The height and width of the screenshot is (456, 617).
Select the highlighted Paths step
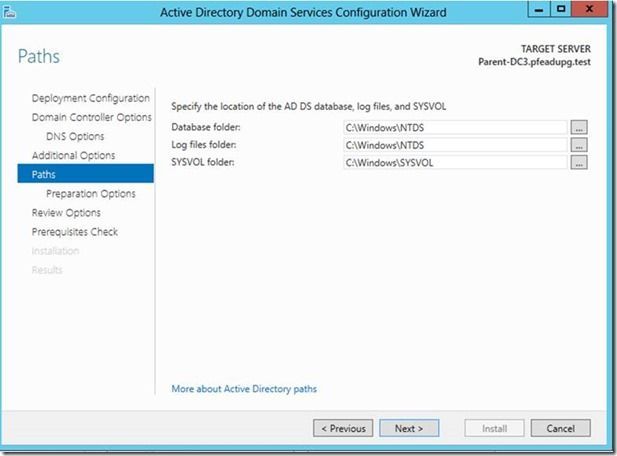click(x=85, y=174)
